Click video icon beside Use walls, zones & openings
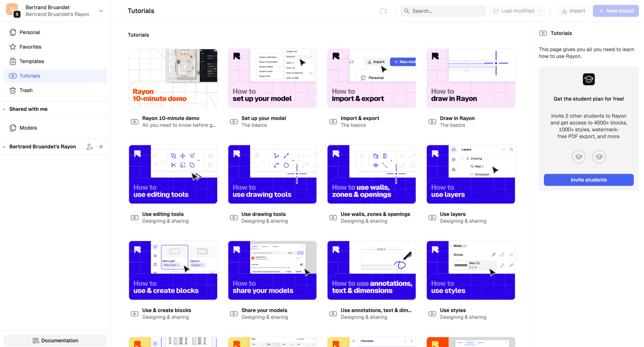The height and width of the screenshot is (347, 644). pos(333,217)
